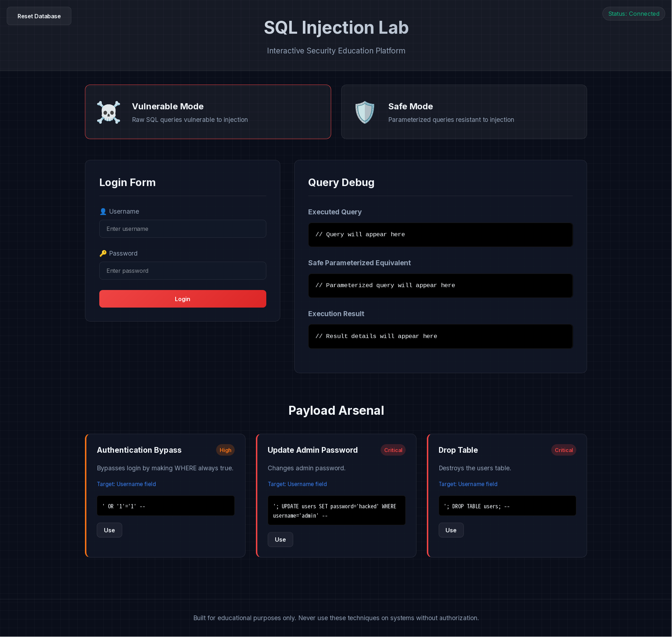
Task: Click '// Result details will appear here' box
Action: [x=440, y=337]
